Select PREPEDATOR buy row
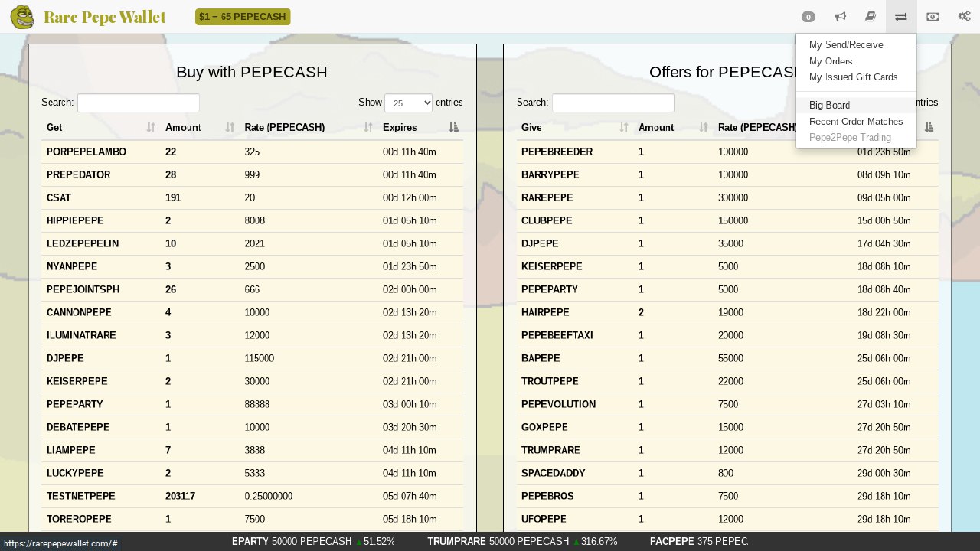980x551 pixels. pos(252,174)
